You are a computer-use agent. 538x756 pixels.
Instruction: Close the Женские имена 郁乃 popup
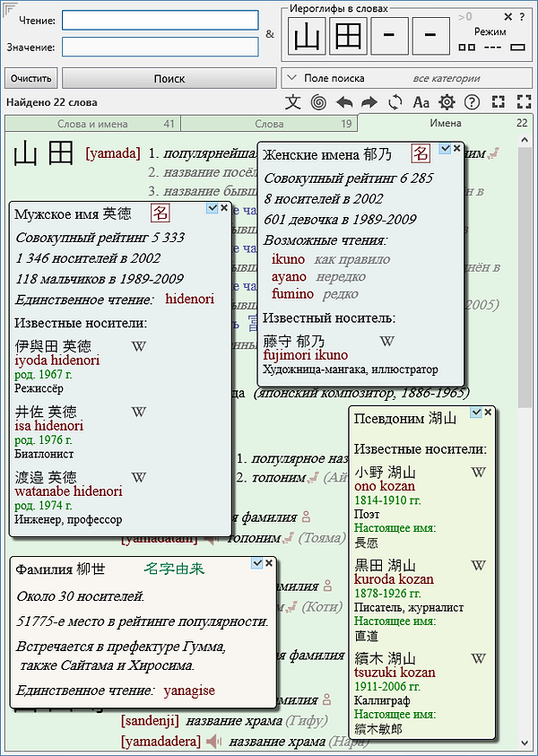point(457,149)
